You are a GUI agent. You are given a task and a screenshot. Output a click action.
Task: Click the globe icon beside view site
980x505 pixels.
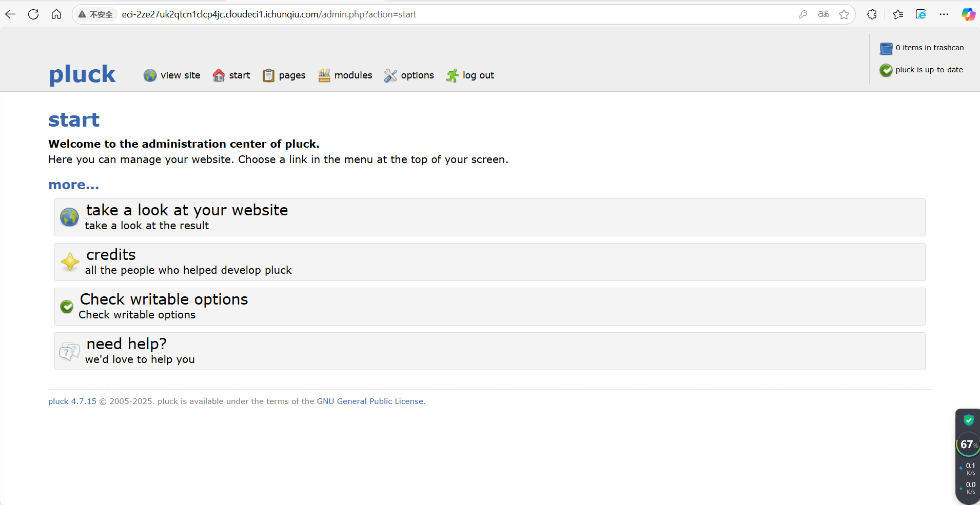click(150, 75)
